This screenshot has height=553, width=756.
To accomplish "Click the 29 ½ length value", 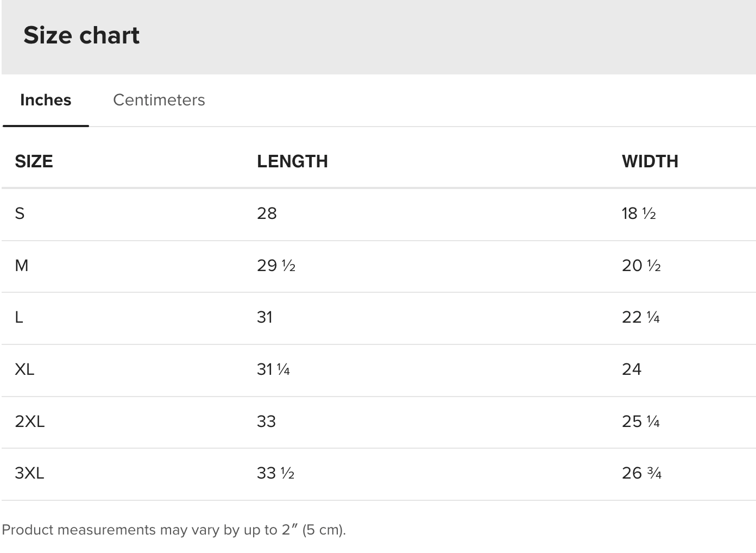I will (276, 266).
